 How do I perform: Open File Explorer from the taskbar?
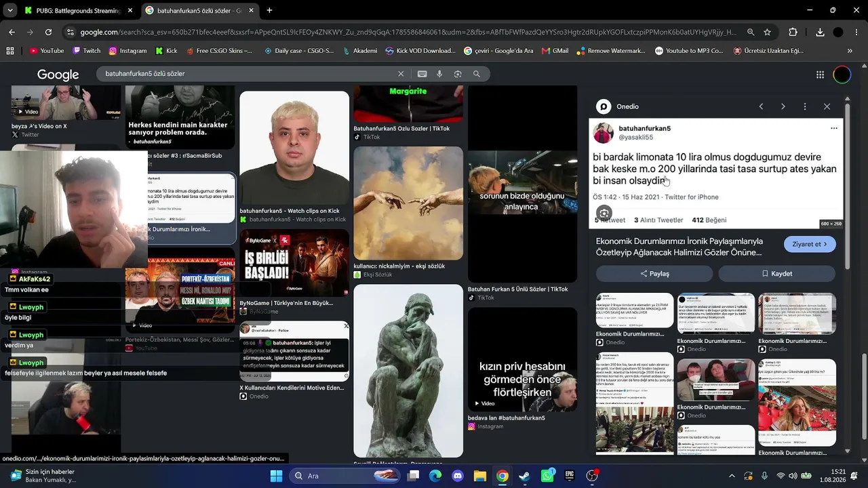click(x=480, y=476)
